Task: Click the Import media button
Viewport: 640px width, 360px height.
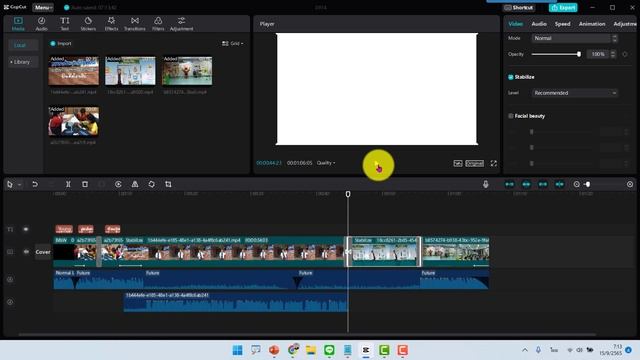Action: [60, 43]
